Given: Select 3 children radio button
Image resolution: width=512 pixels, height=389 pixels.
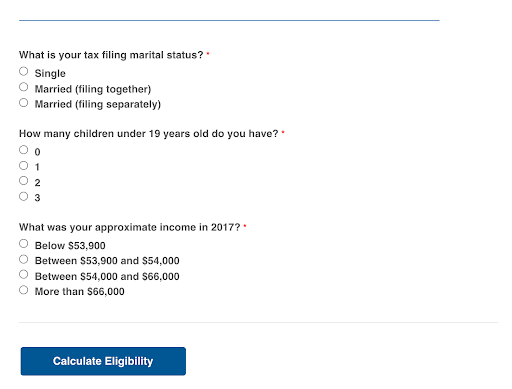Looking at the screenshot, I should [x=23, y=196].
